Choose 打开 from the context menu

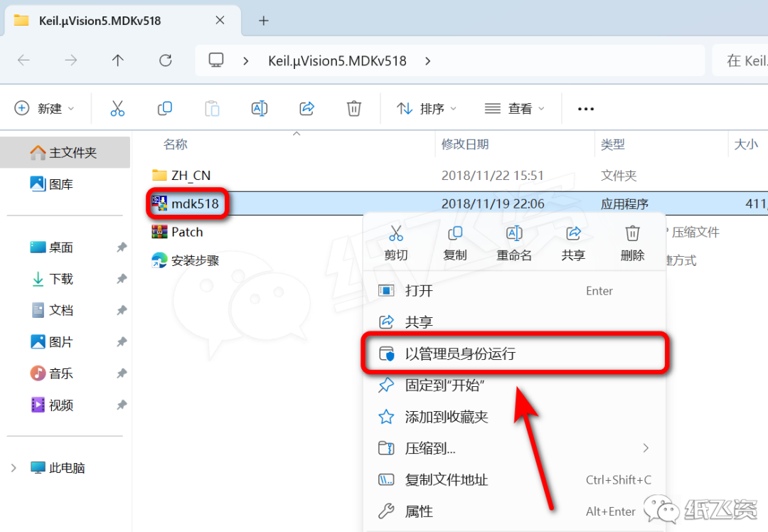[x=514, y=291]
